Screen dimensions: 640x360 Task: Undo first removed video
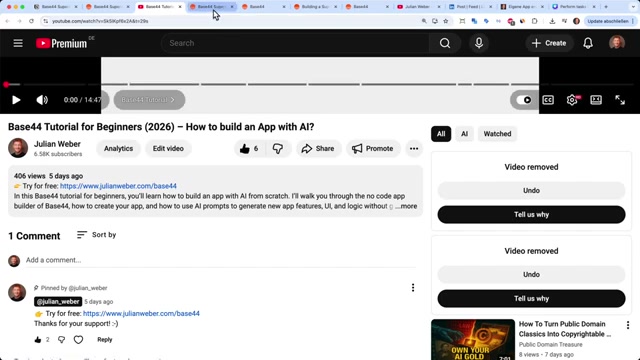point(531,191)
